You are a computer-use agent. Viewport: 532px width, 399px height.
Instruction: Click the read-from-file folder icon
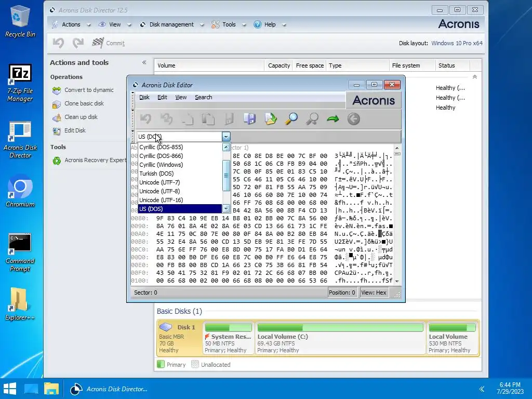271,119
